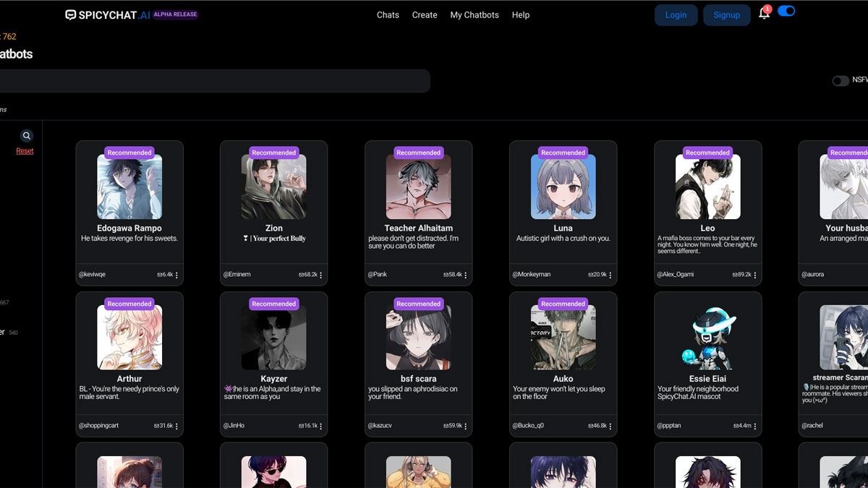Open the Kayzer card's three-dot menu
868x488 pixels.
(x=321, y=427)
